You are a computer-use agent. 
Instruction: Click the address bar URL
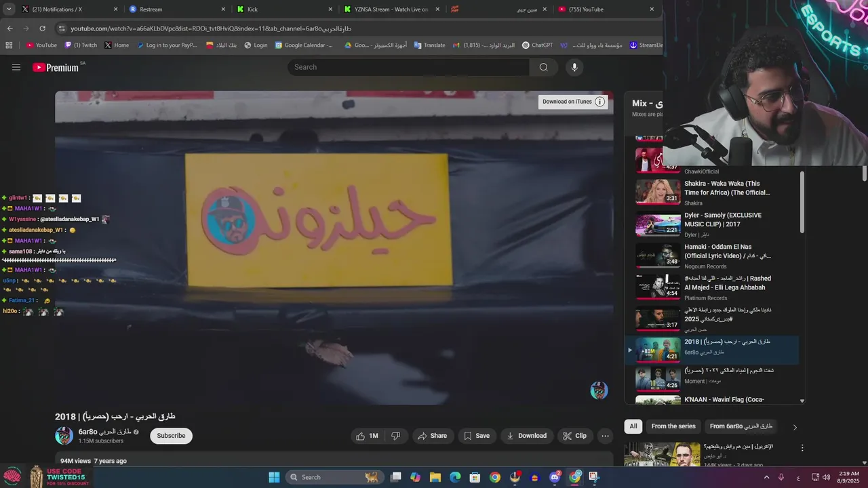211,28
